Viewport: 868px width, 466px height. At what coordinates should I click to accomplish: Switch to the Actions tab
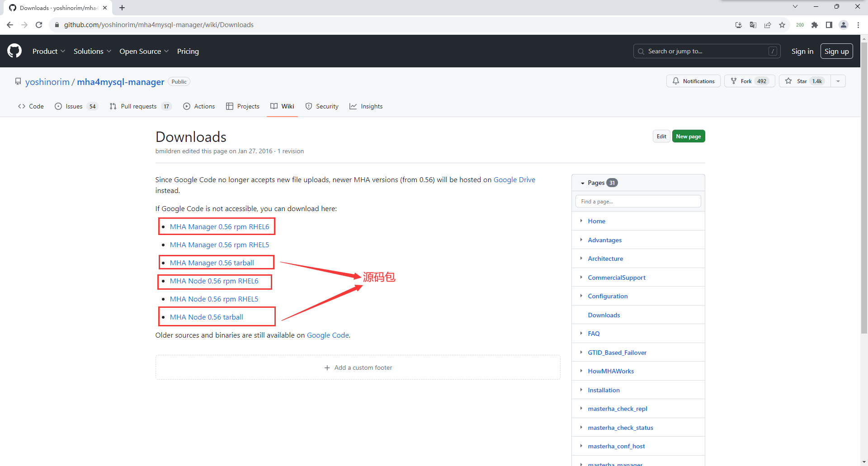pyautogui.click(x=199, y=106)
